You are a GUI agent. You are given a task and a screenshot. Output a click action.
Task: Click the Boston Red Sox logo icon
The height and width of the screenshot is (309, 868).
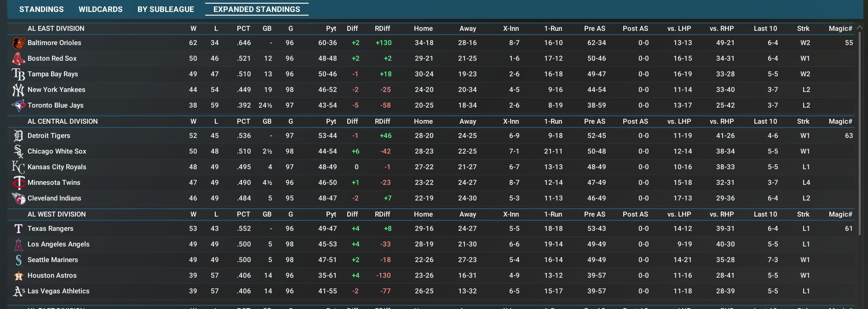point(18,58)
